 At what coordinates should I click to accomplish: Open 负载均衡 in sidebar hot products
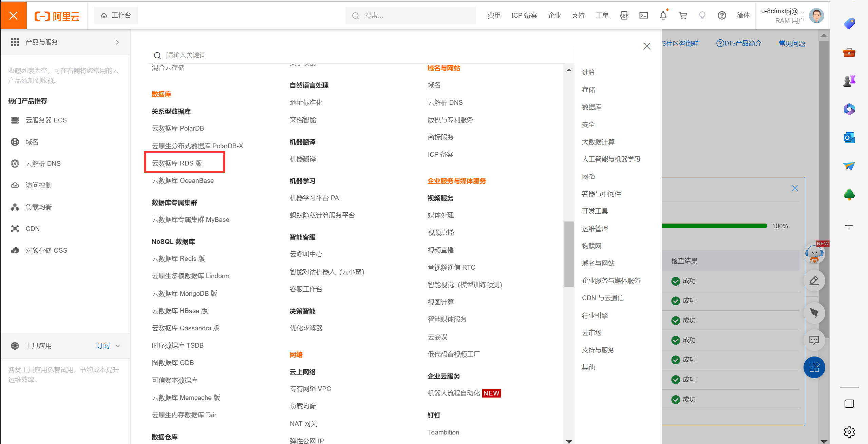tap(39, 207)
